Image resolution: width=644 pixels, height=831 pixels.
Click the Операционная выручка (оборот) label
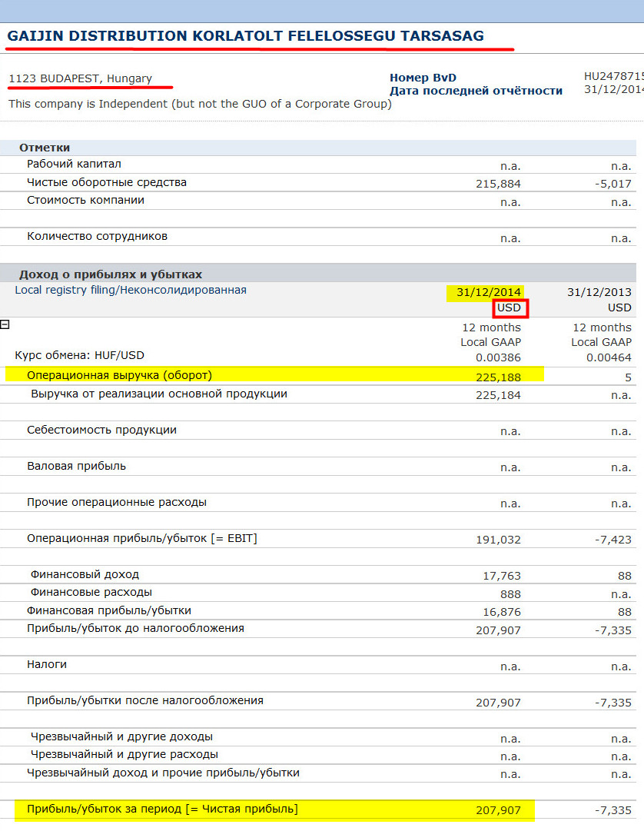coord(119,375)
